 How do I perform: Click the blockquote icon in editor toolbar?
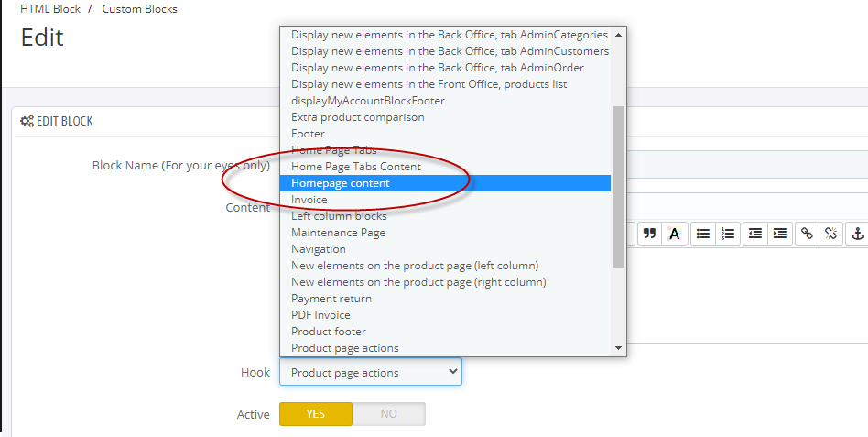(650, 234)
